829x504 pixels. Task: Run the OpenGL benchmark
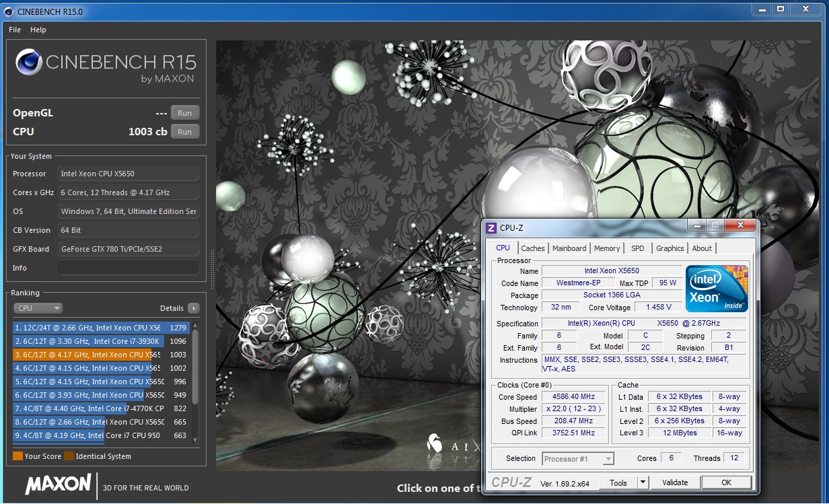(x=184, y=113)
